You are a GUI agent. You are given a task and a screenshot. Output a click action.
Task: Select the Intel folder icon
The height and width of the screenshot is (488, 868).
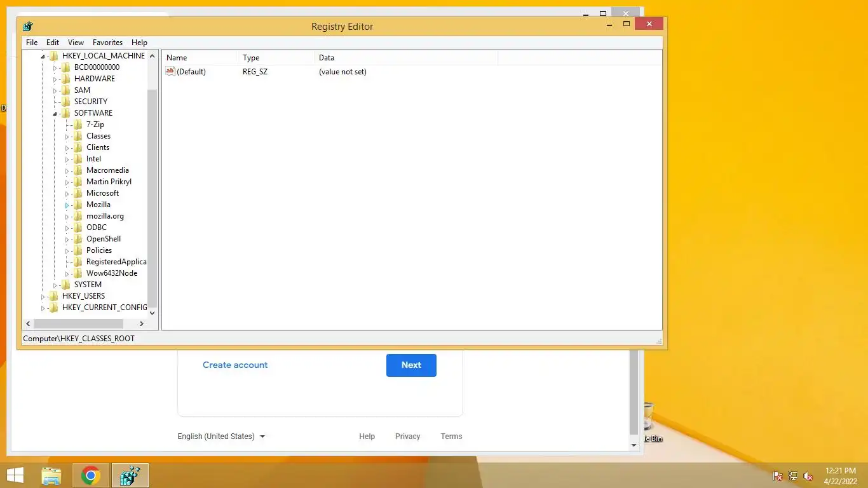click(78, 159)
